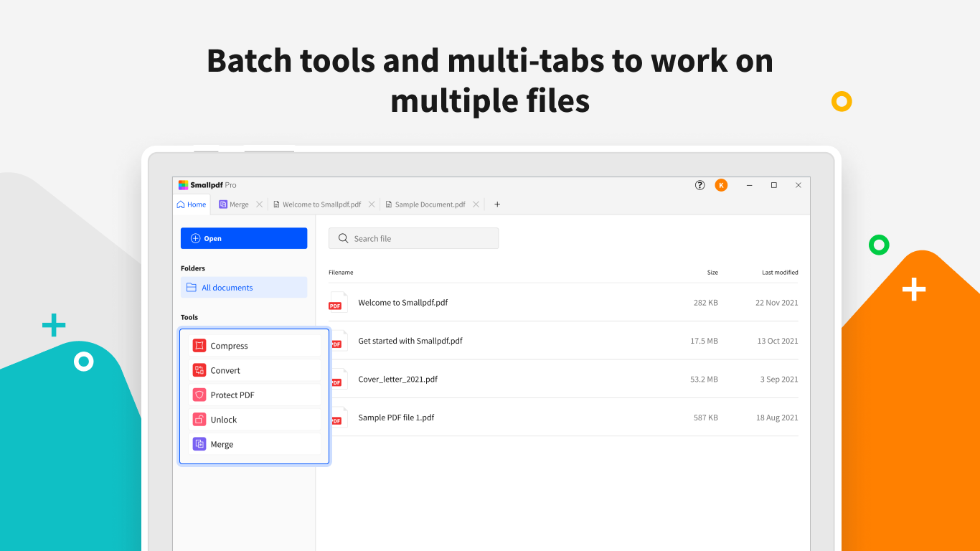Click the 17.5 MB size value

tap(705, 341)
